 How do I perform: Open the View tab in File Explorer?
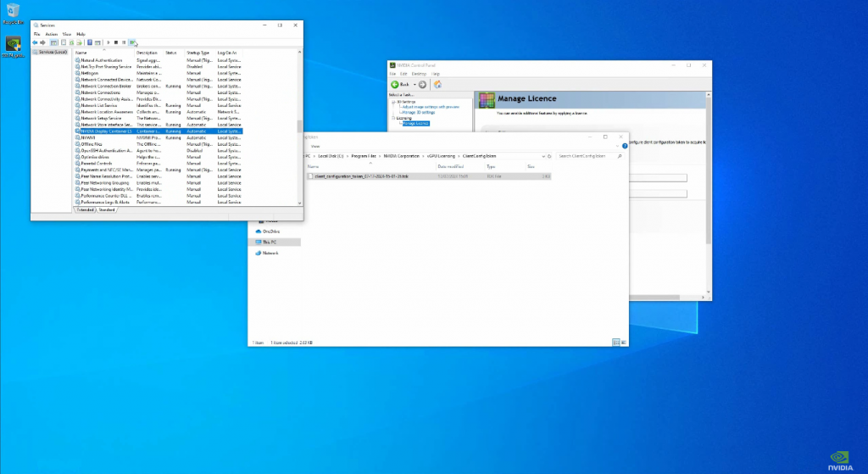click(315, 146)
